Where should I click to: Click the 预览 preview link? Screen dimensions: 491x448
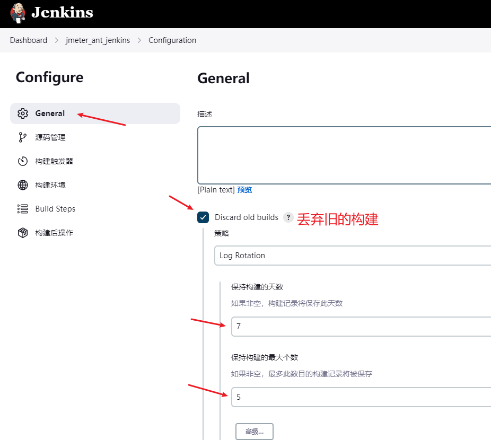click(244, 190)
